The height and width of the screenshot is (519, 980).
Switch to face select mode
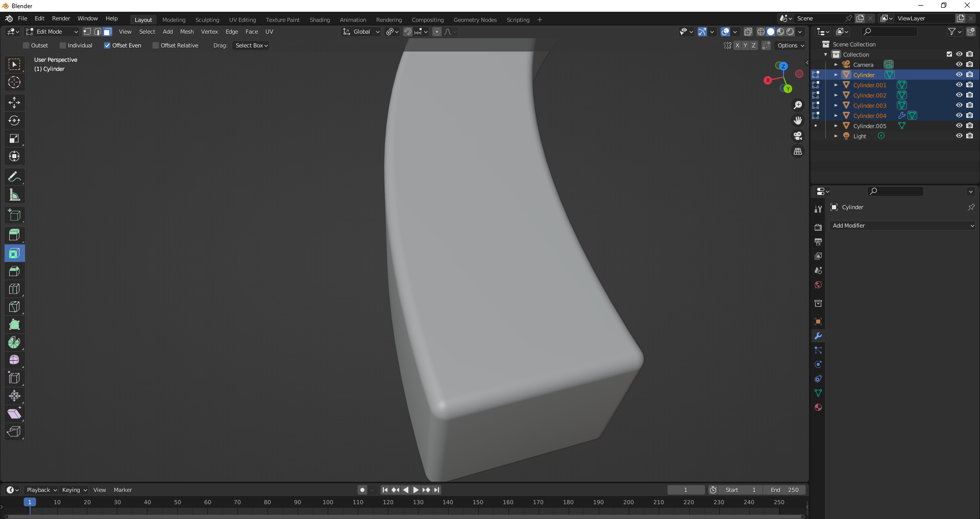click(108, 32)
